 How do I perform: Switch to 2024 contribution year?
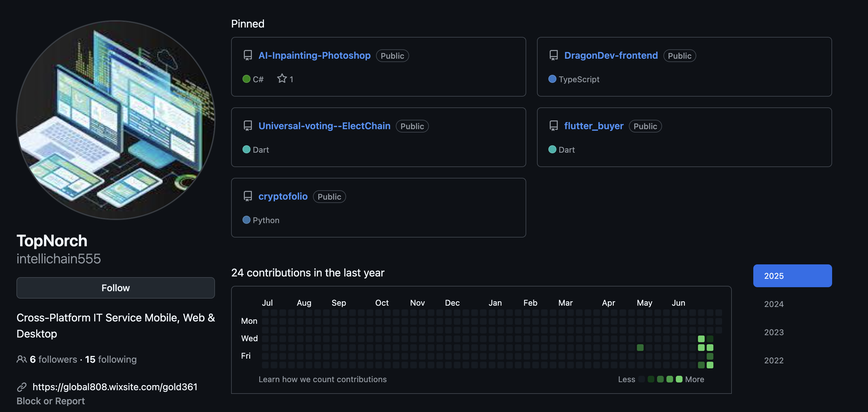(x=774, y=304)
